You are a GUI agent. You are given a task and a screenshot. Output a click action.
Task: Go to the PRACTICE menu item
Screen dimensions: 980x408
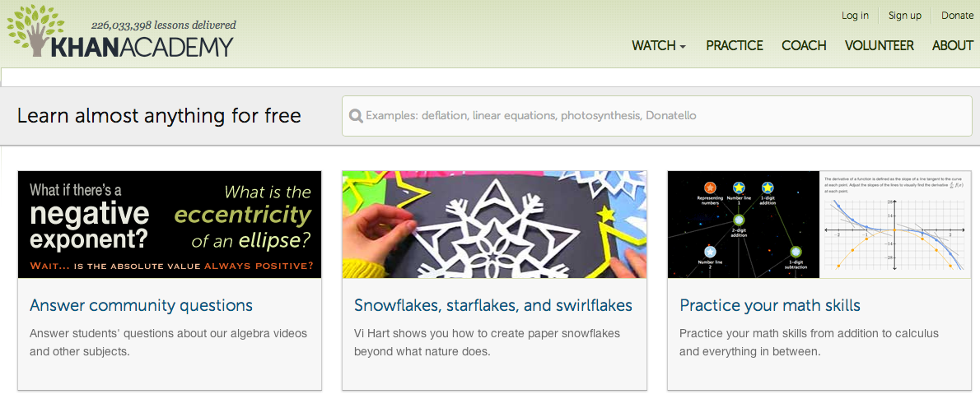tap(735, 45)
